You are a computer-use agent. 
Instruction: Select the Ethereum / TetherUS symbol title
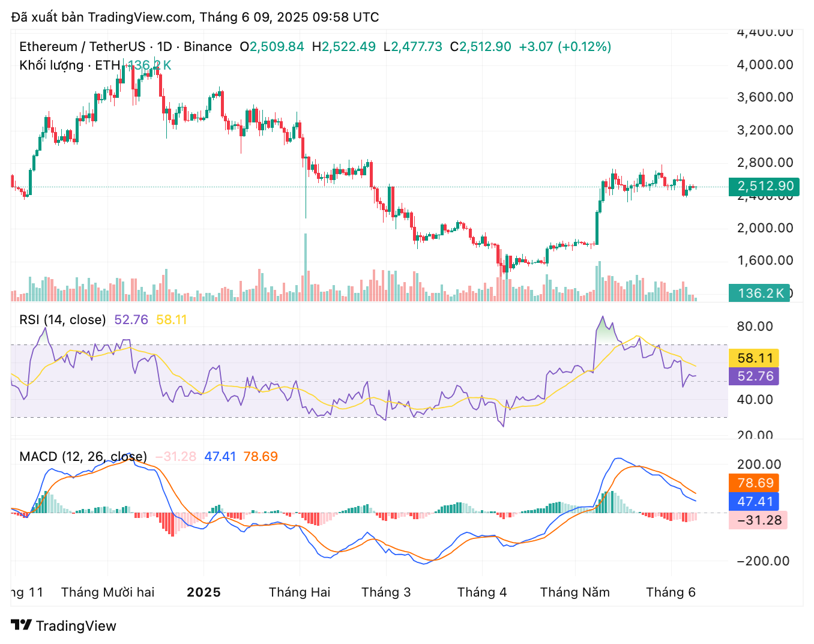[x=125, y=47]
